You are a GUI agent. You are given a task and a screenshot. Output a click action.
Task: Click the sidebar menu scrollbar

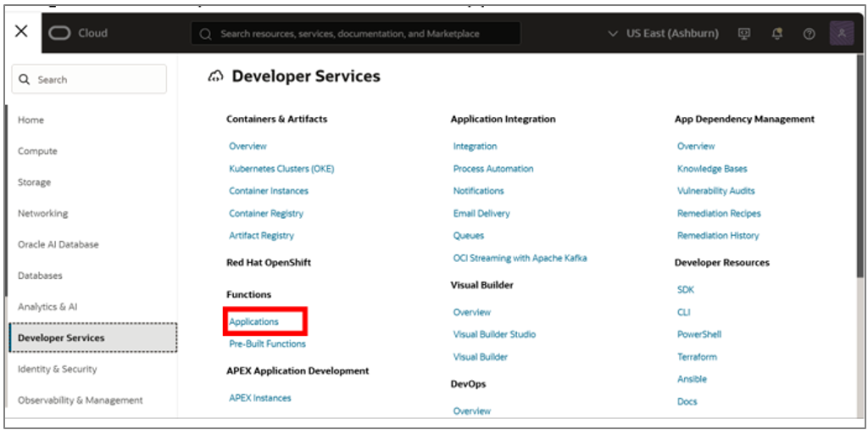6,199
